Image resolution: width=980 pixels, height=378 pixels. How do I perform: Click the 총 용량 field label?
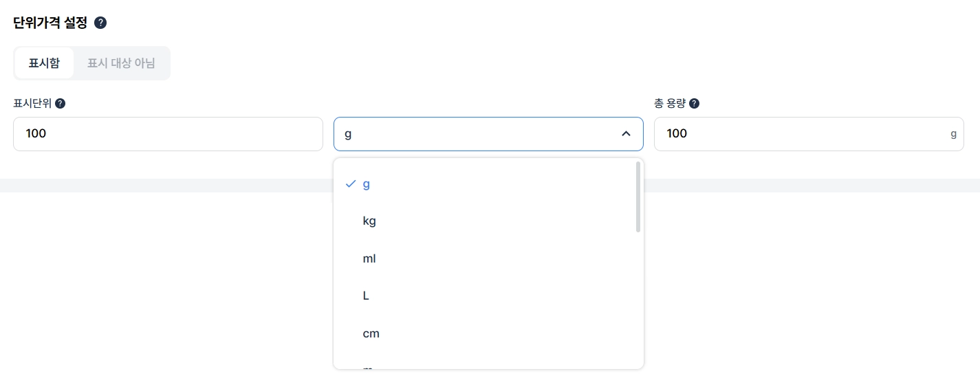click(670, 104)
